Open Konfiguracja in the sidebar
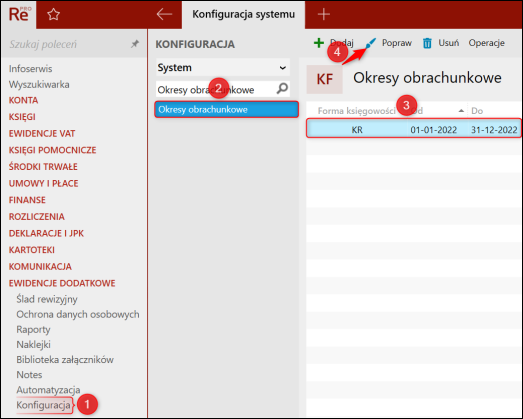This screenshot has width=523, height=419. coord(43,405)
